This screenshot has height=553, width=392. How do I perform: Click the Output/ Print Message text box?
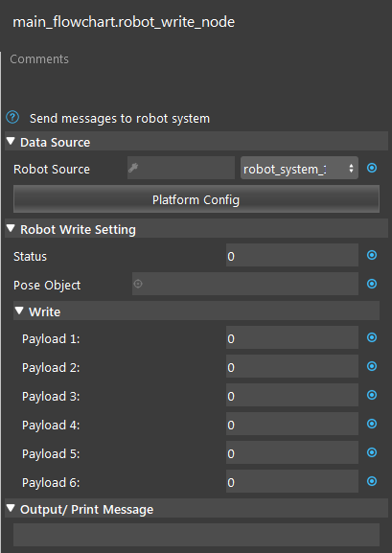[196, 535]
